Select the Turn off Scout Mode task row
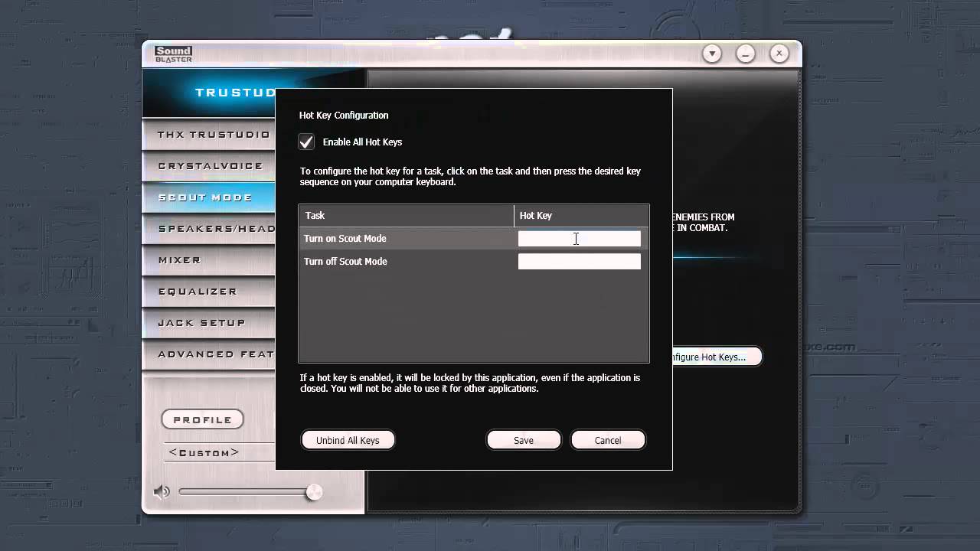 pyautogui.click(x=474, y=262)
